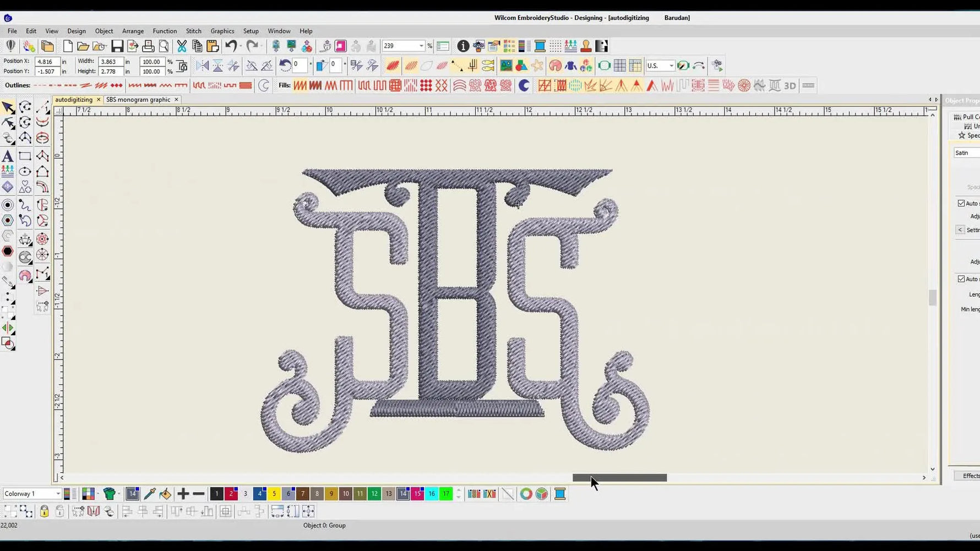Undo the last action
The width and height of the screenshot is (980, 551).
tap(231, 46)
